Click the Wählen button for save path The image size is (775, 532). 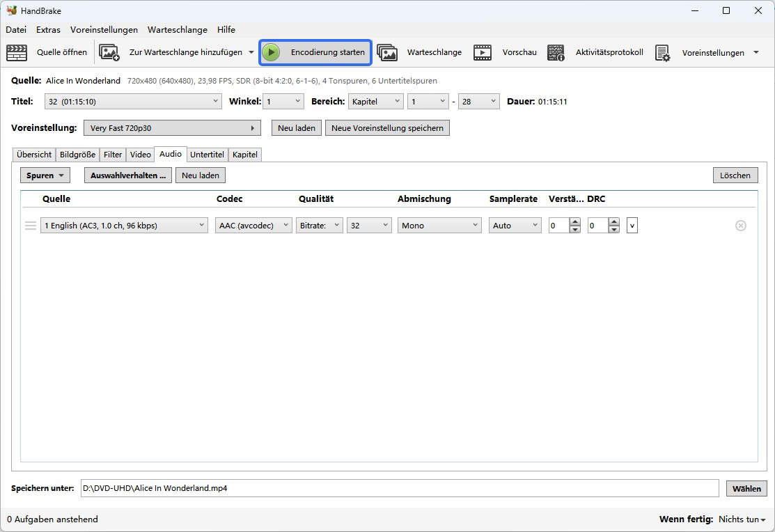(747, 489)
